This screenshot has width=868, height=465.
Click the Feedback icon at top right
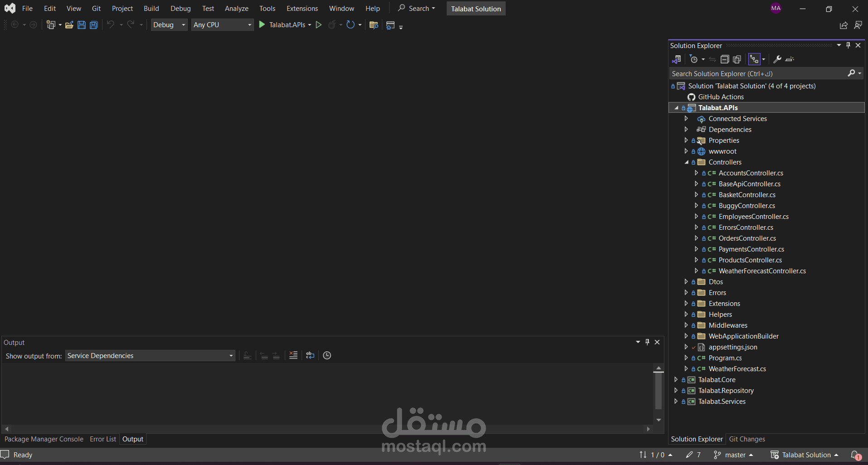coord(858,25)
